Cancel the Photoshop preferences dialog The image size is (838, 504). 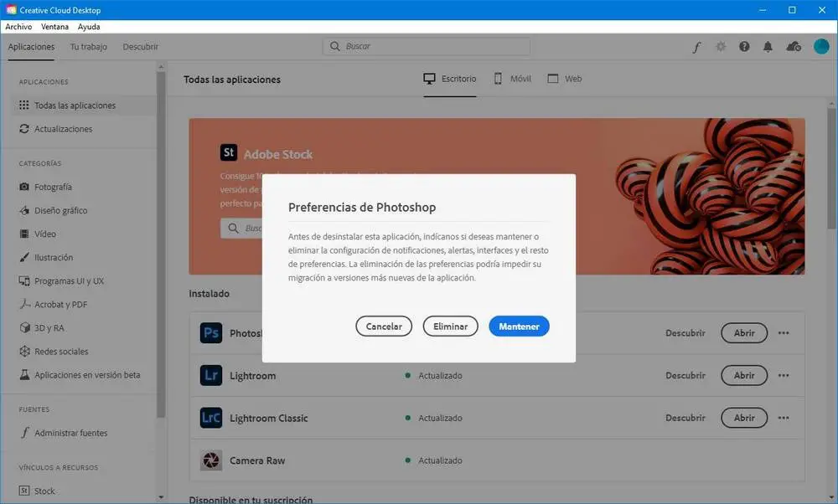coord(384,327)
